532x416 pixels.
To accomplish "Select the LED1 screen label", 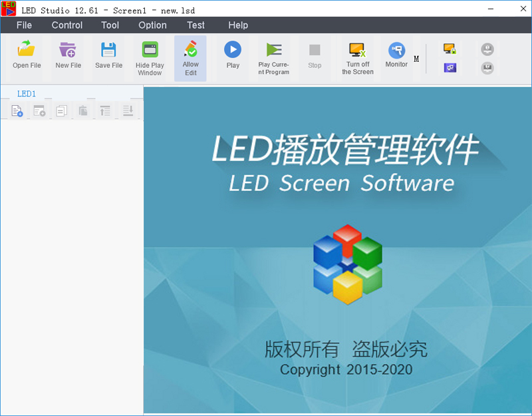I will [27, 93].
